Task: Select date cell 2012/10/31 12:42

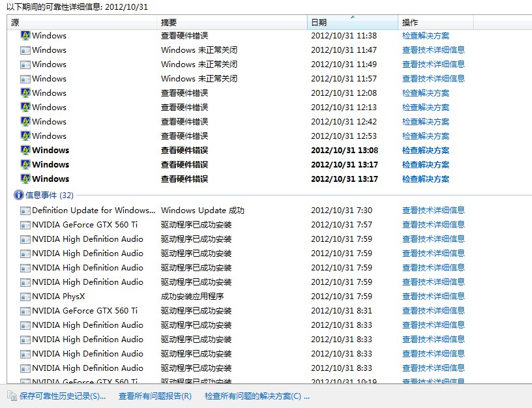Action: click(344, 121)
